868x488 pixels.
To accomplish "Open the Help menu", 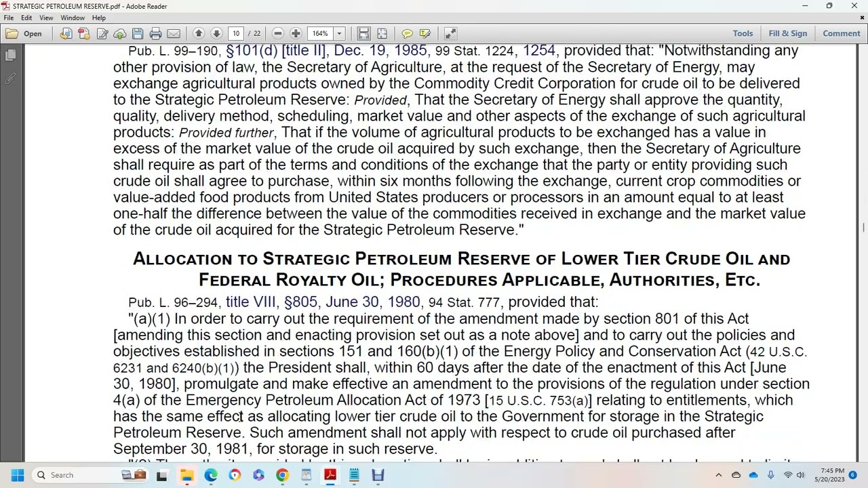I will click(98, 18).
